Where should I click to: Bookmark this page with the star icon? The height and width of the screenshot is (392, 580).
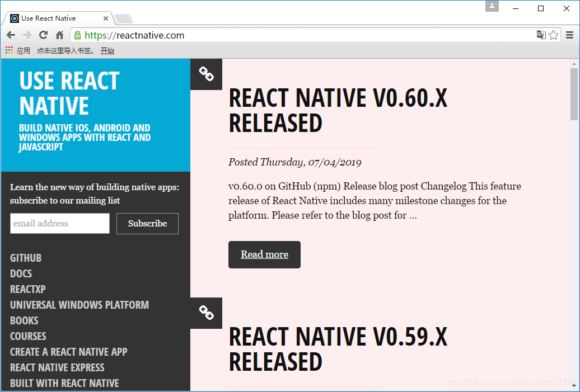(553, 35)
